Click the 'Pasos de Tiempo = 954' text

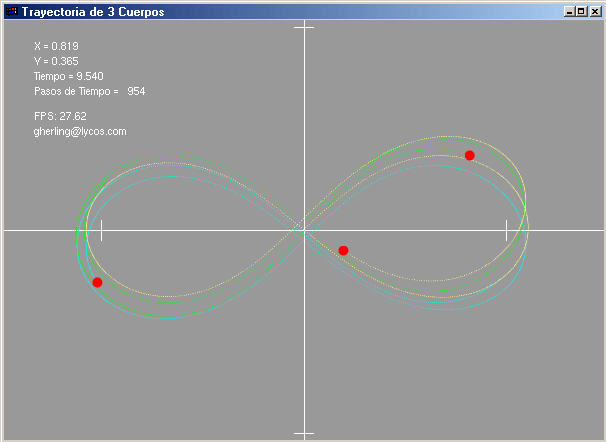click(x=90, y=92)
